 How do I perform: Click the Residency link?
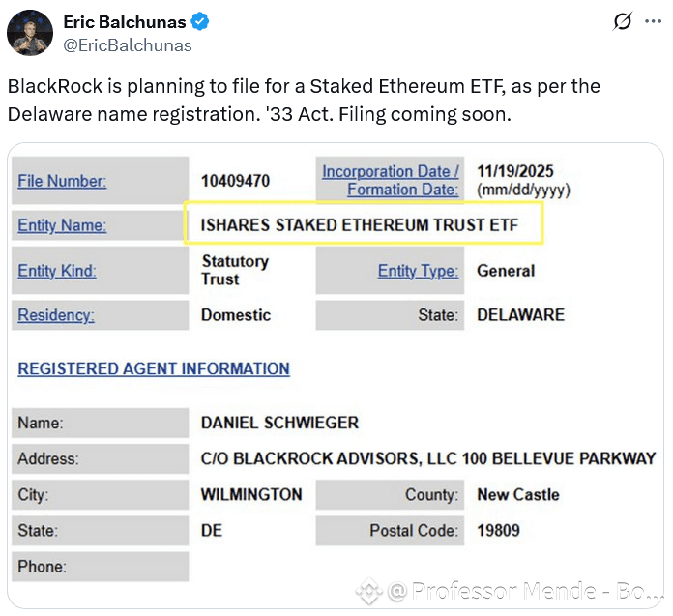click(x=56, y=315)
